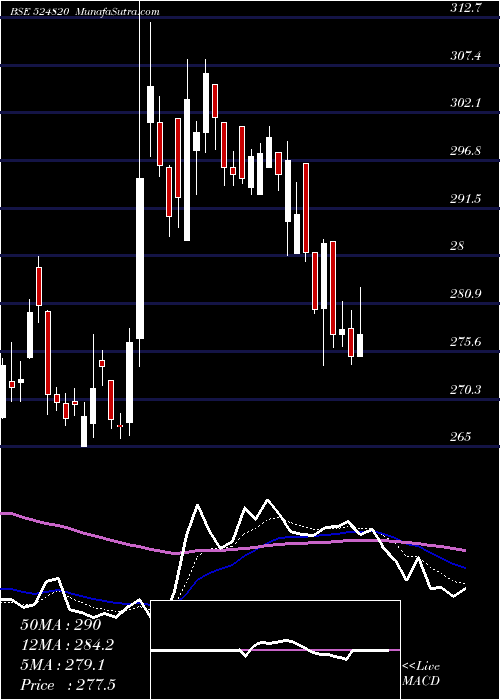
Task: Click the MunafaSutra.com watermark text
Action: (x=117, y=12)
